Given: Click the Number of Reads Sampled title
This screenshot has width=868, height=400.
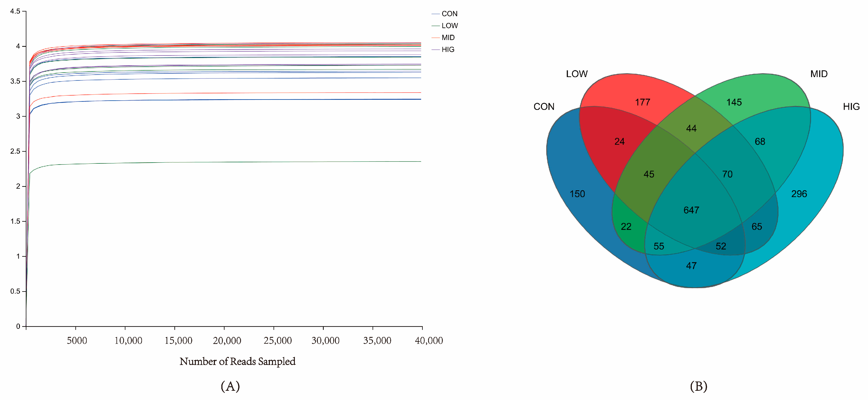Looking at the screenshot, I should tap(238, 361).
